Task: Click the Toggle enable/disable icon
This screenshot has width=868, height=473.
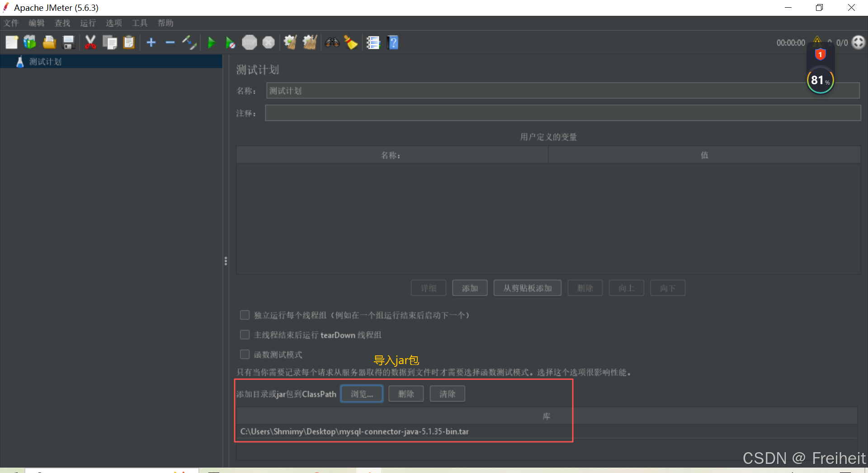Action: pos(189,43)
